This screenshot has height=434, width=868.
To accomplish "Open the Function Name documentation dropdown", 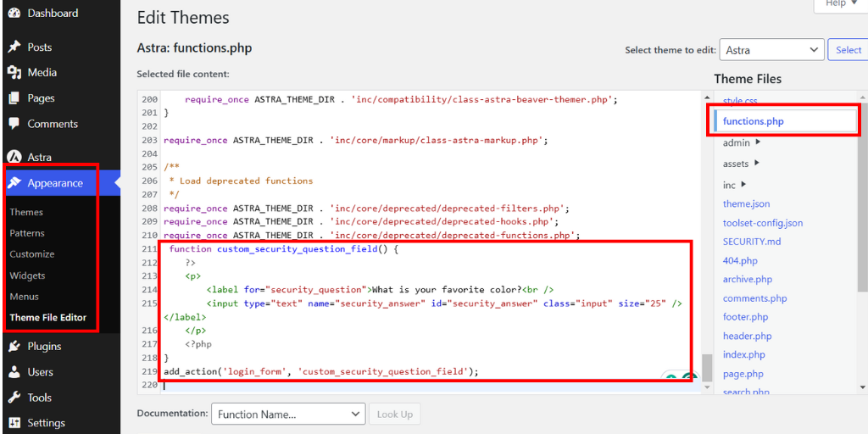I will [288, 414].
